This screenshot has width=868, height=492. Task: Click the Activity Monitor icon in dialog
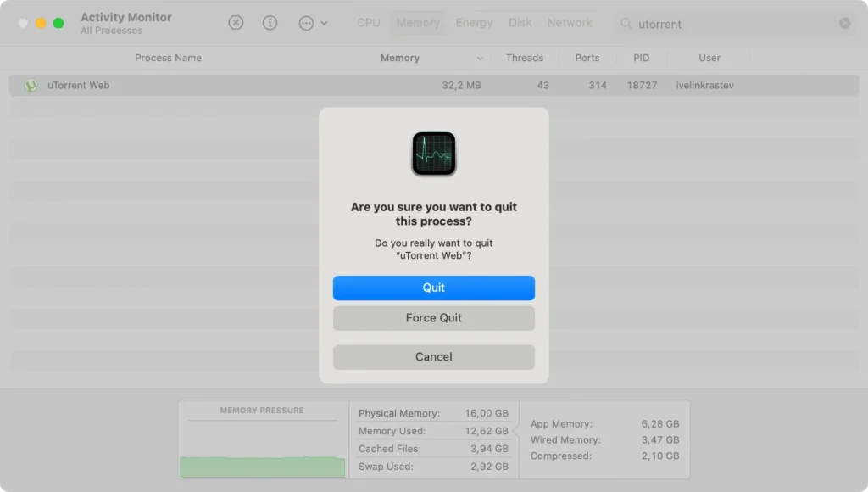coord(434,154)
